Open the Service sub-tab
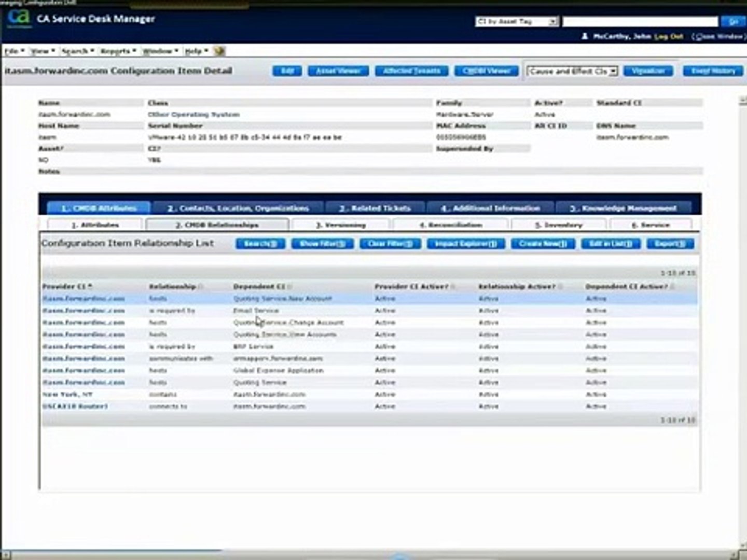This screenshot has height=560, width=747. pos(651,225)
